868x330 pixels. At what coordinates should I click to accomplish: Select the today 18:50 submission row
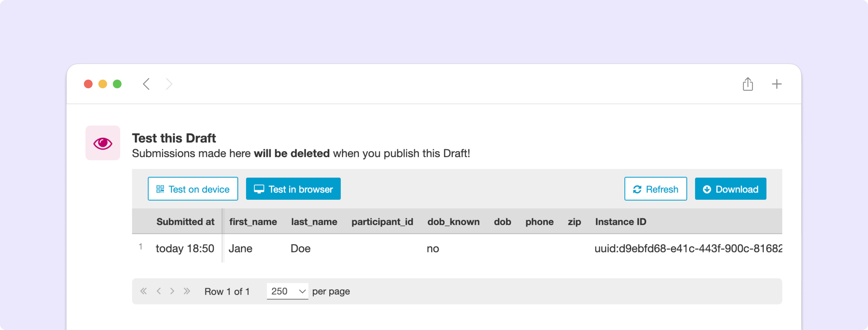(x=457, y=248)
